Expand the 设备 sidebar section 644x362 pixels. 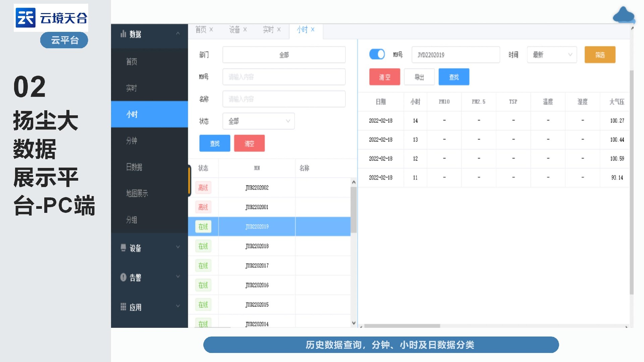178,247
